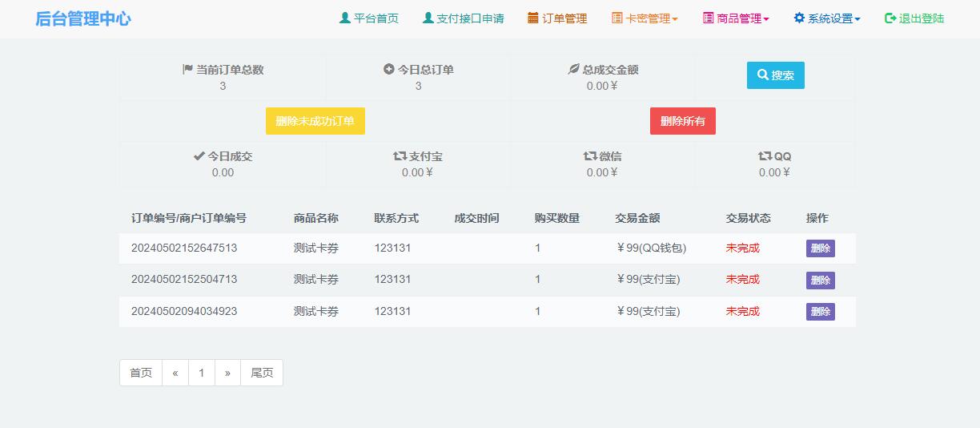Go to 首页 in pagination
The width and height of the screenshot is (980, 428).
pyautogui.click(x=141, y=373)
